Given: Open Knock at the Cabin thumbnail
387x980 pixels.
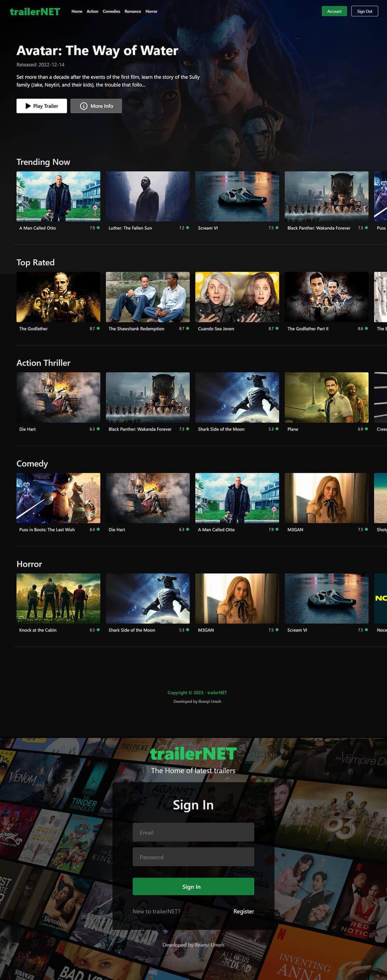Looking at the screenshot, I should point(58,598).
